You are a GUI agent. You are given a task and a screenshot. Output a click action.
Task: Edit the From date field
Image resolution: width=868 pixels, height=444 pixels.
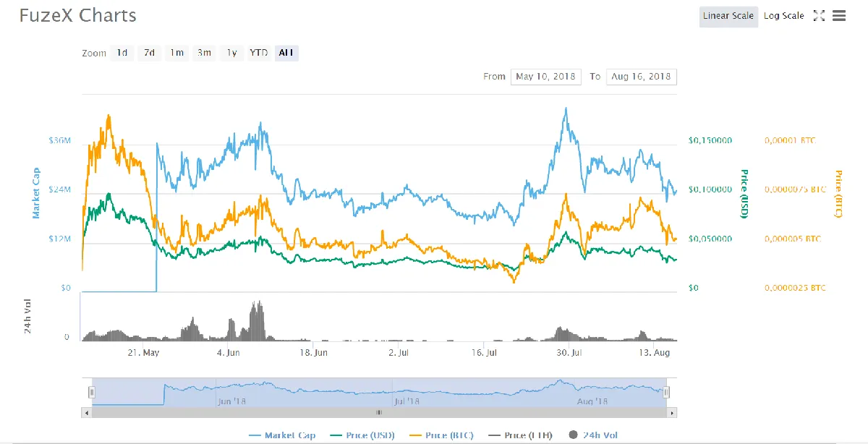[x=545, y=77]
